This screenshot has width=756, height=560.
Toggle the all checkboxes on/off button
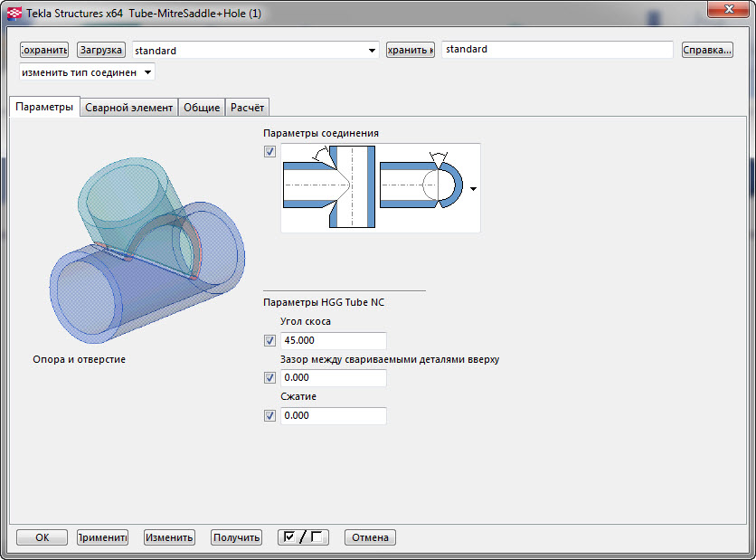(x=303, y=537)
